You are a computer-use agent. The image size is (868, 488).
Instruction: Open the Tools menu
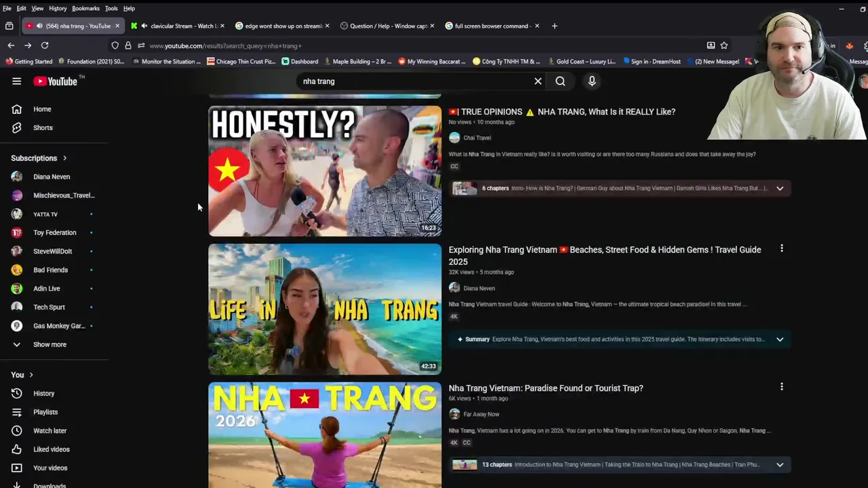click(x=111, y=8)
